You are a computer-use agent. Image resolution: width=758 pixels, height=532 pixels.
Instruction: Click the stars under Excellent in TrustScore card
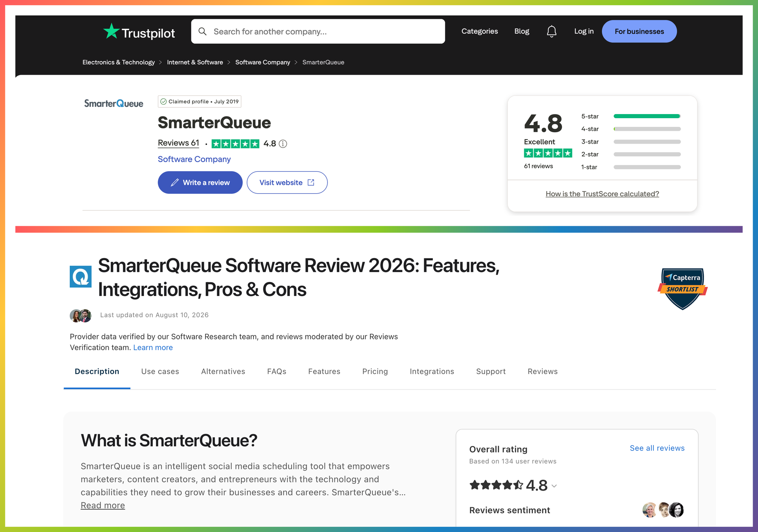click(x=548, y=153)
